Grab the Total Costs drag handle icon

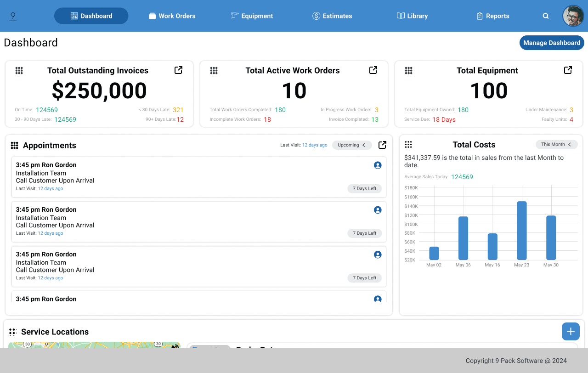click(x=408, y=145)
